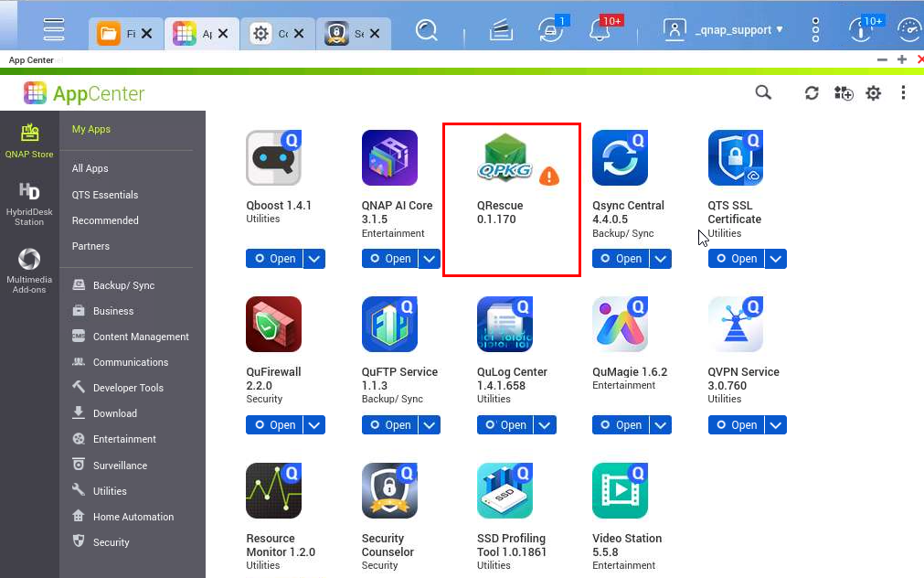Image resolution: width=924 pixels, height=578 pixels.
Task: Open Multimedia Add-ons section
Action: [x=29, y=270]
